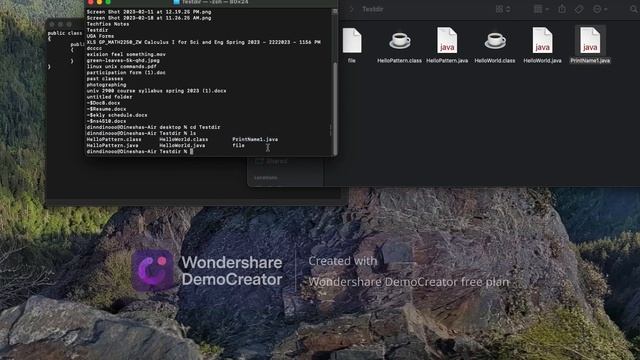Open the Finder icon view switcher
Viewport: 640px width, 360px height.
point(503,9)
